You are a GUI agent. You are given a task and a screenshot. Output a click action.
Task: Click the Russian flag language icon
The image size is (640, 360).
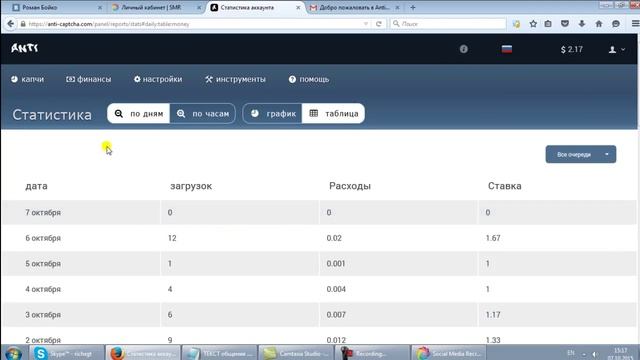pos(507,49)
